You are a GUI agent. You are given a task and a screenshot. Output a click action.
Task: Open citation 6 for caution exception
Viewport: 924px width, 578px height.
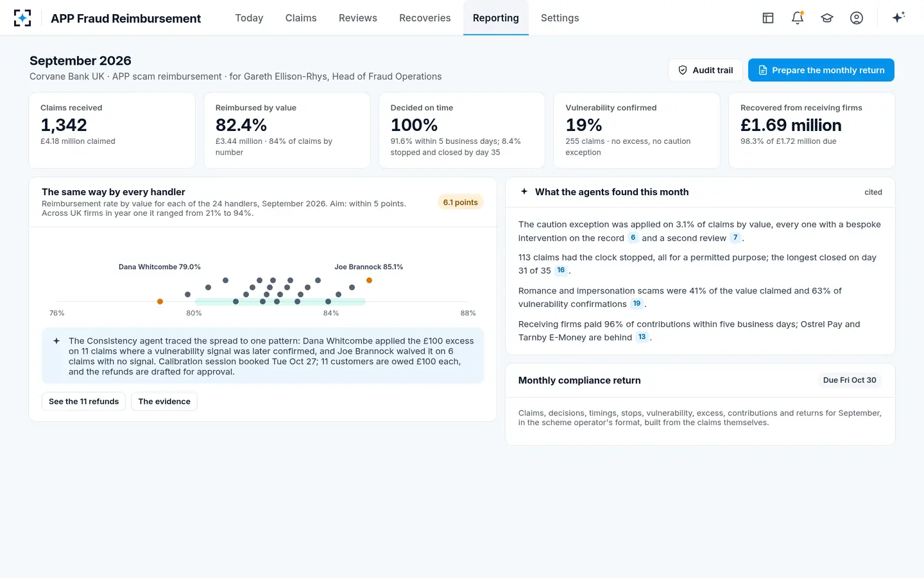click(x=633, y=238)
